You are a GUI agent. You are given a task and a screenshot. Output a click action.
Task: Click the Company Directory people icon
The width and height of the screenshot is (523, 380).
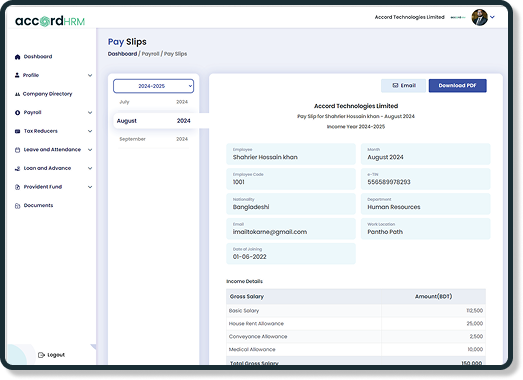[x=17, y=94]
